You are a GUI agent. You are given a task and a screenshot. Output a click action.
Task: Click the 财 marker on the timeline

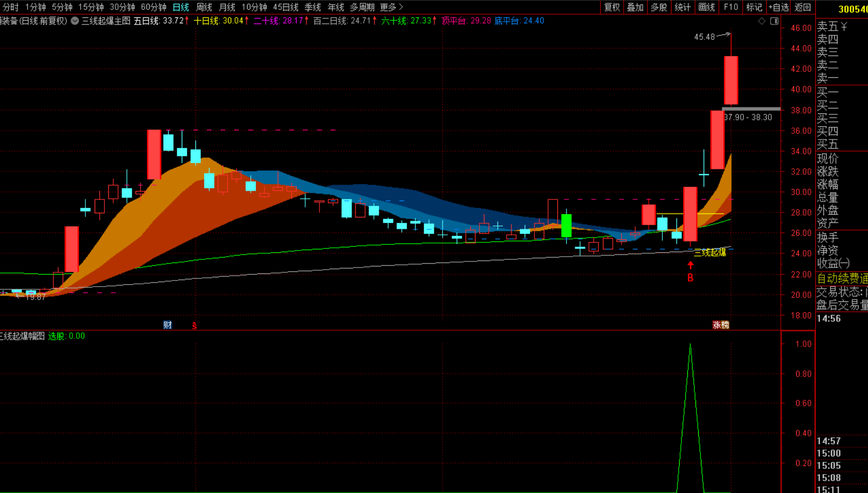click(x=168, y=325)
